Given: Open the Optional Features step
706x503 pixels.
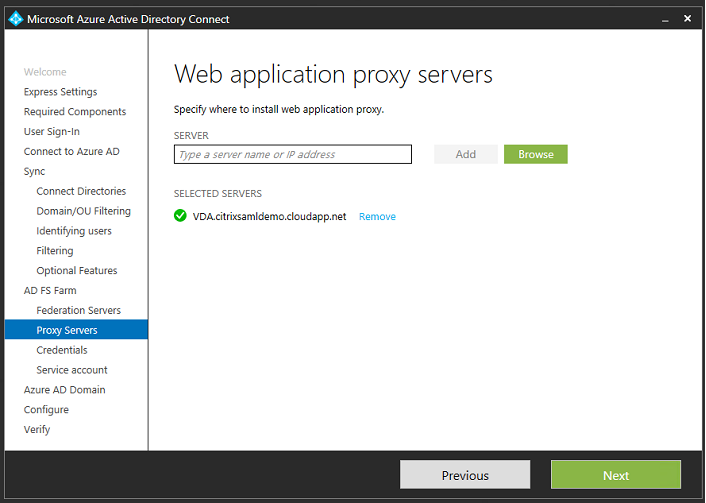Looking at the screenshot, I should (x=77, y=271).
